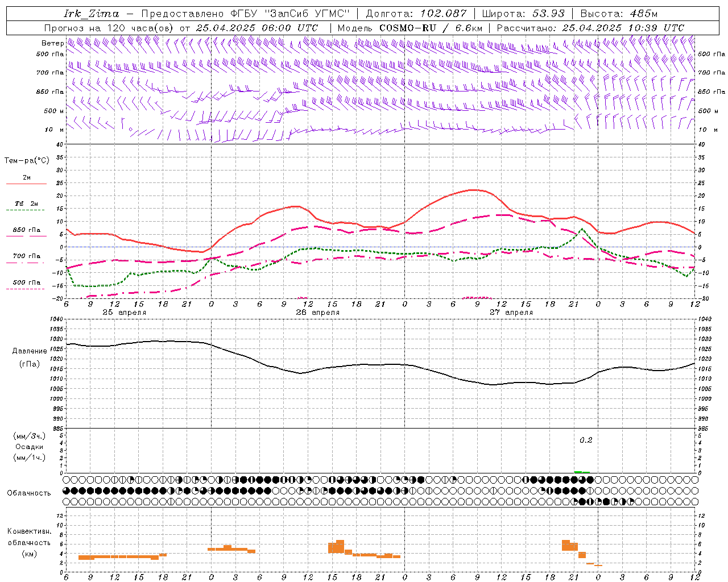Click the longitude value "Долгота: 102.087"

[416, 14]
